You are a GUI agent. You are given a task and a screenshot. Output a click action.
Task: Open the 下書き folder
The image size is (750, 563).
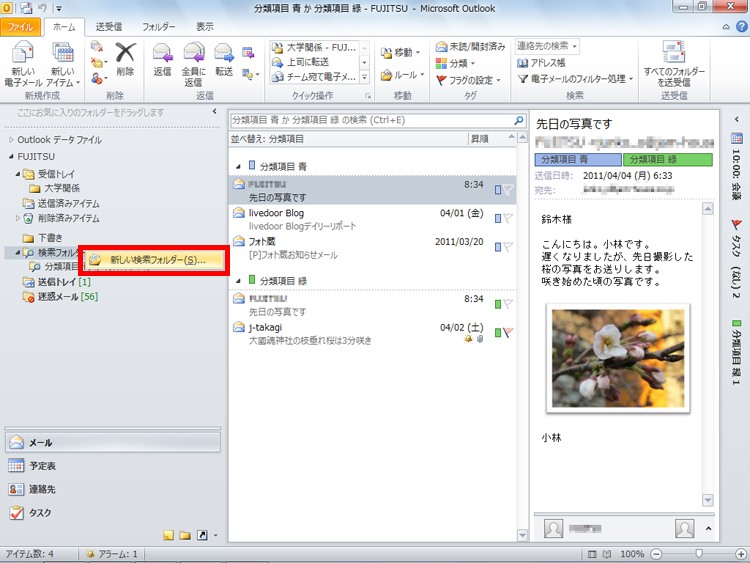tap(43, 238)
